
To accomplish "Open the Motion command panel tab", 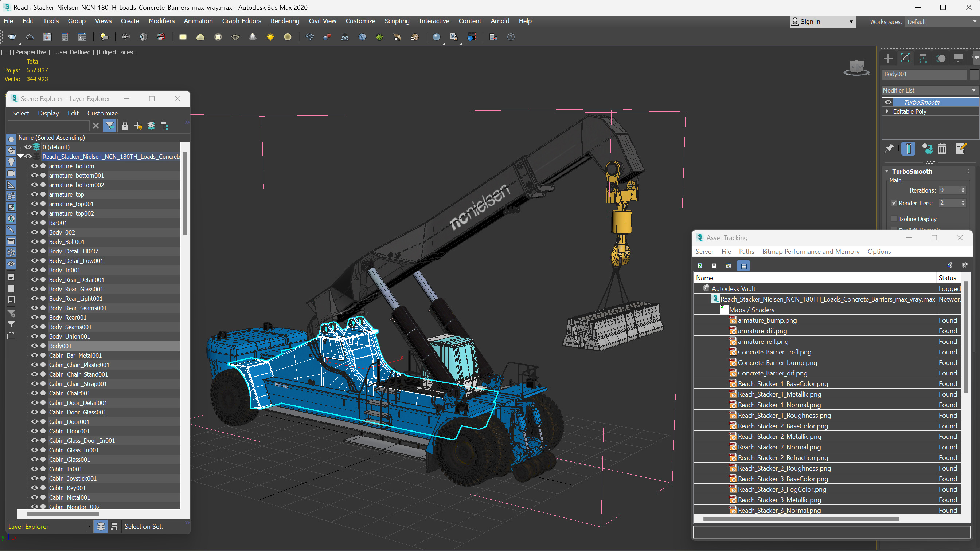I will 940,58.
